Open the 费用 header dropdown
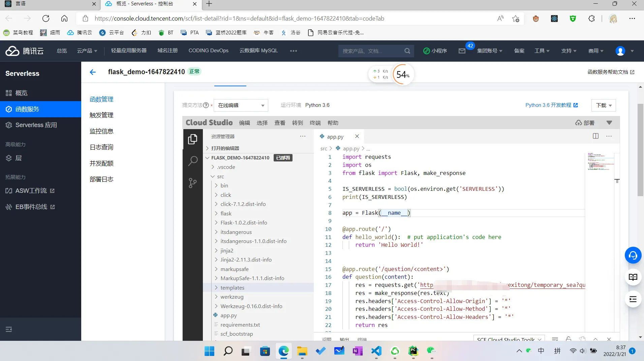This screenshot has width=644, height=361. [596, 51]
